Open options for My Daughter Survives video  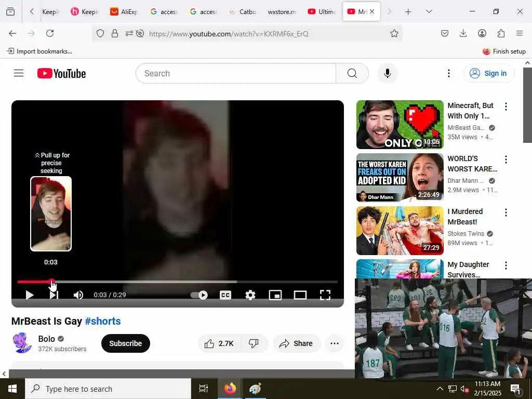pyautogui.click(x=506, y=265)
